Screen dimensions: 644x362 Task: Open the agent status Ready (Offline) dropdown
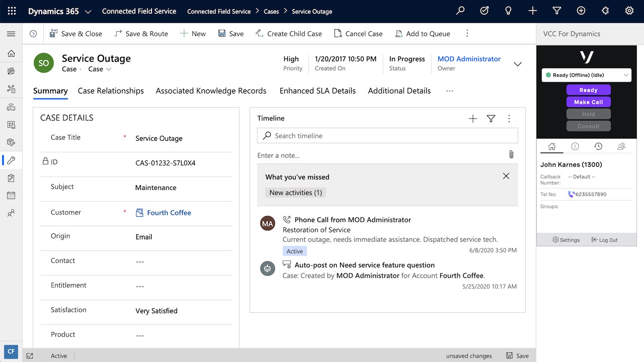point(586,75)
